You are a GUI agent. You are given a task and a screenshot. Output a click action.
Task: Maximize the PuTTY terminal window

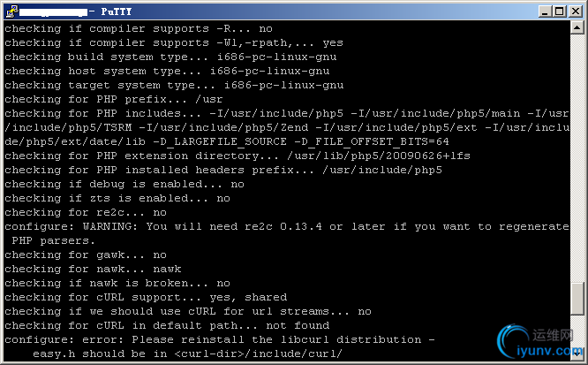(x=559, y=10)
